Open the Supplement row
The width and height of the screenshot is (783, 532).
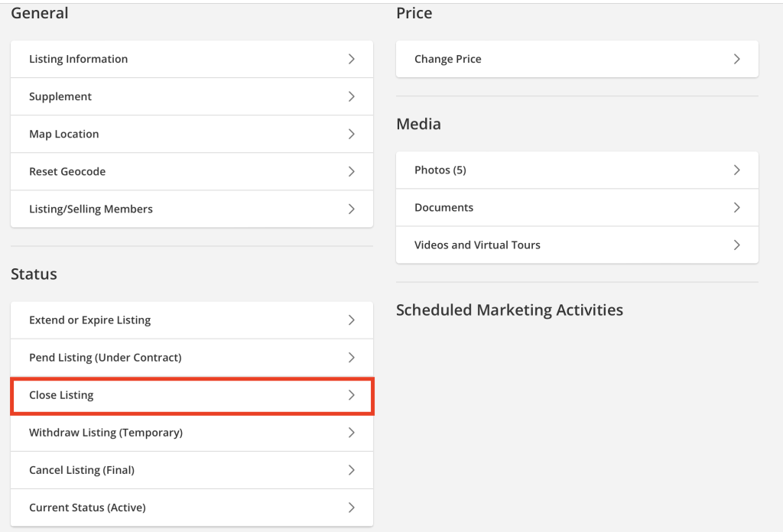click(x=192, y=96)
